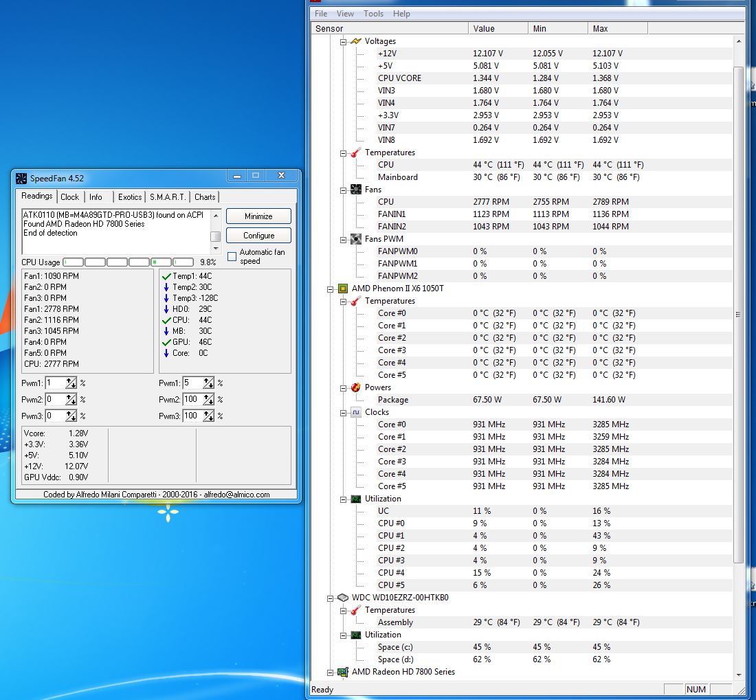Switch to the Exotics tab

coord(130,197)
